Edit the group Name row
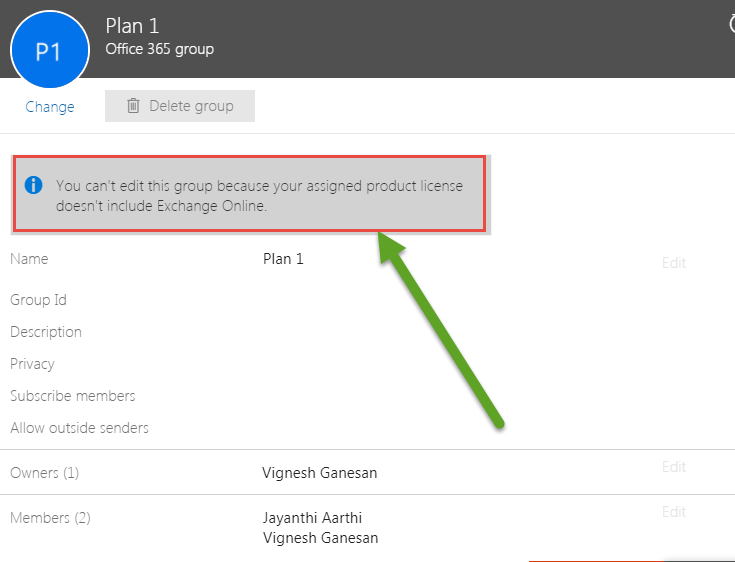This screenshot has width=735, height=562. (673, 263)
